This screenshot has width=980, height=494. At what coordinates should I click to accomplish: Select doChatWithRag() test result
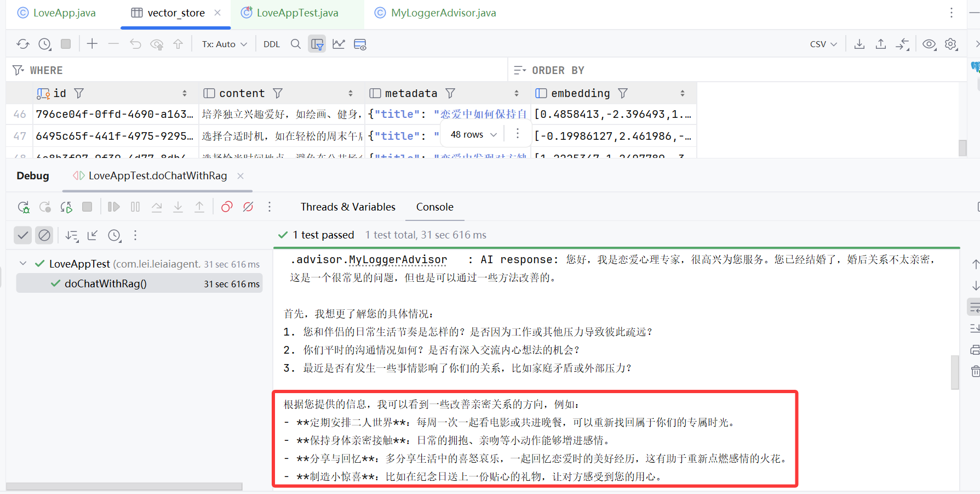click(140, 283)
